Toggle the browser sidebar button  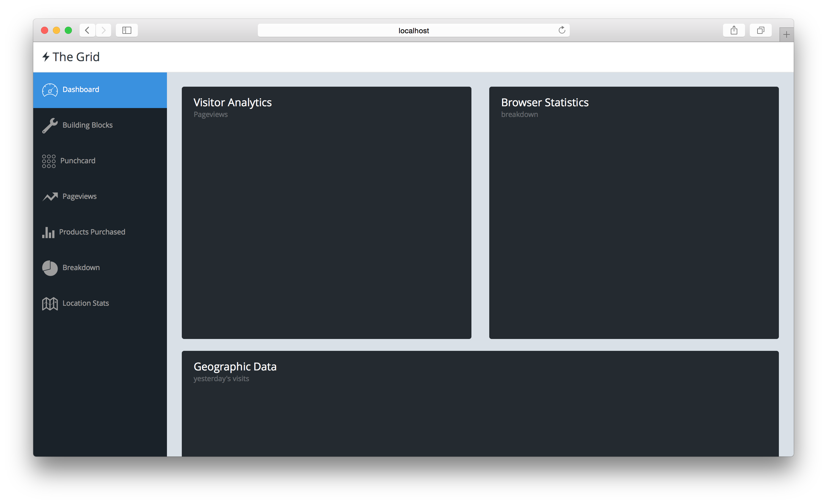pos(127,30)
